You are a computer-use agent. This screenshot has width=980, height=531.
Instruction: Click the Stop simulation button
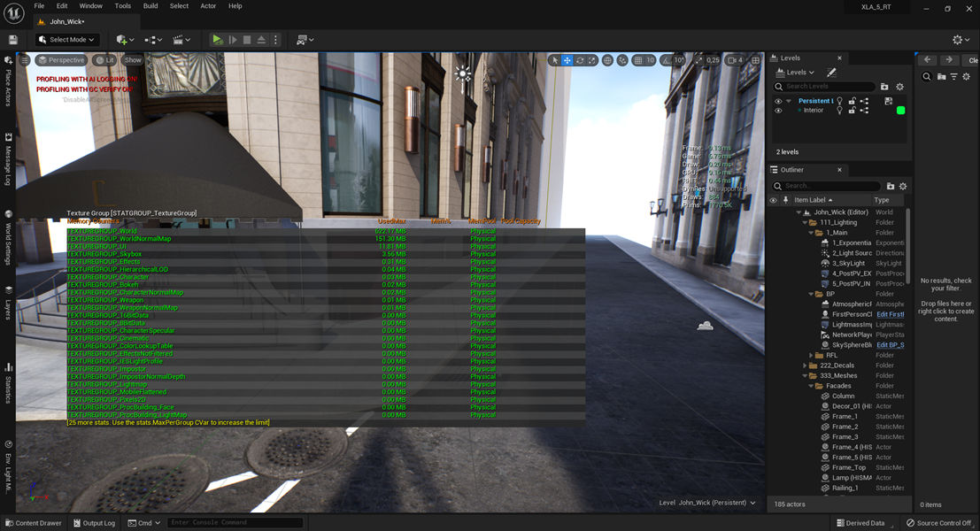(247, 39)
